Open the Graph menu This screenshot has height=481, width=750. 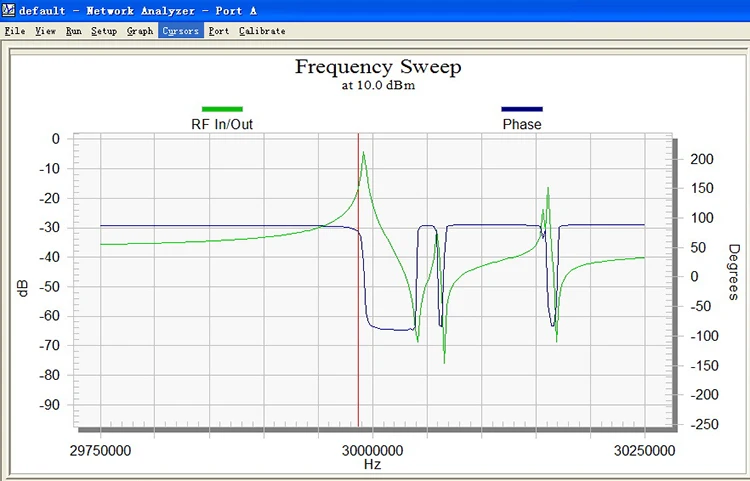140,31
